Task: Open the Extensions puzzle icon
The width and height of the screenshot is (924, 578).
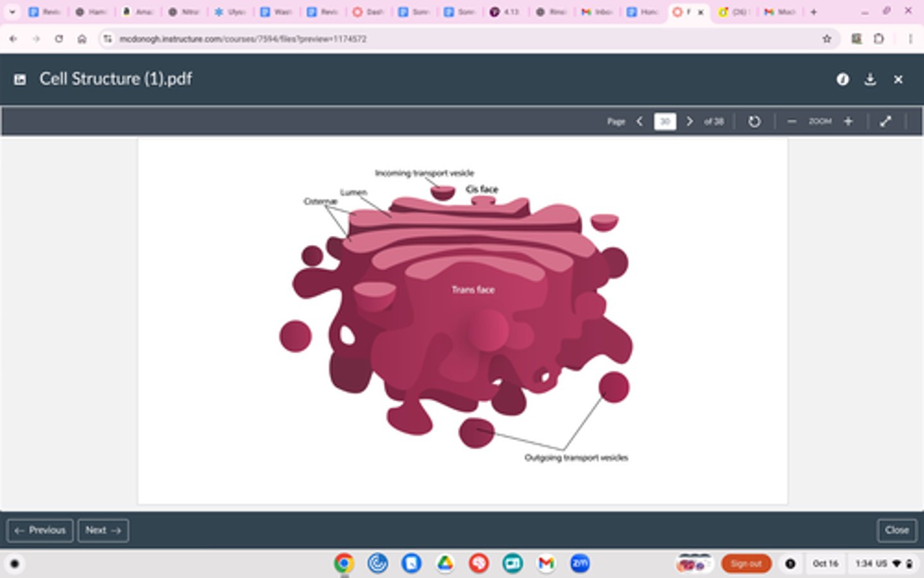Action: [x=879, y=39]
